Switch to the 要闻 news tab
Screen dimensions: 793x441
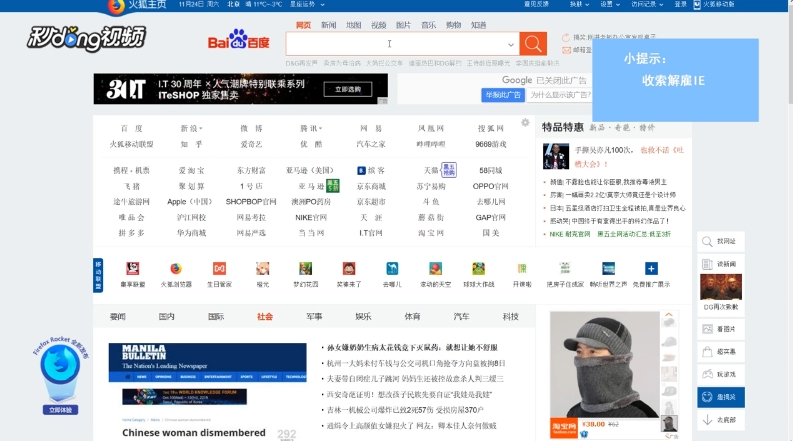coord(117,317)
